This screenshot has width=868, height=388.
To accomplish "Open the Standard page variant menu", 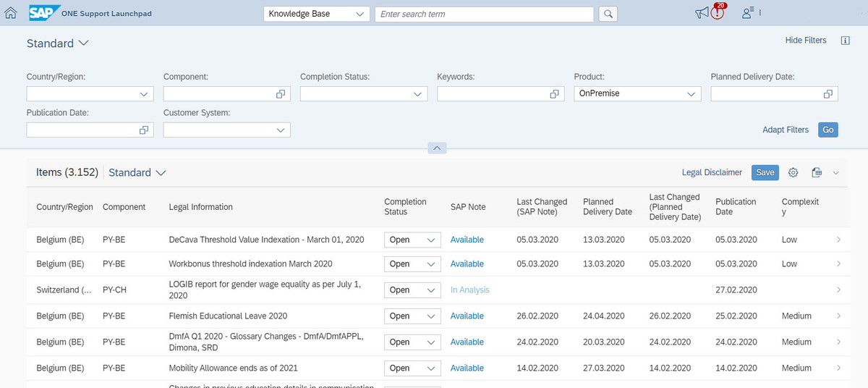I will point(84,43).
